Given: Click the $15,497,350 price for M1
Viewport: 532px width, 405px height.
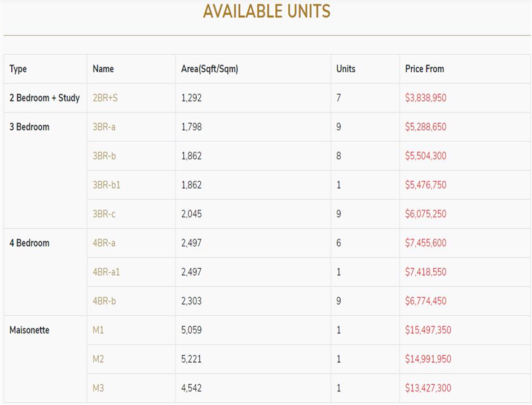Looking at the screenshot, I should coord(428,330).
